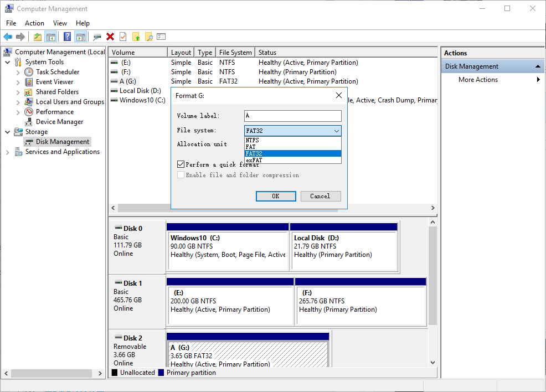
Task: Open Help via blue question mark icon
Action: 67,37
